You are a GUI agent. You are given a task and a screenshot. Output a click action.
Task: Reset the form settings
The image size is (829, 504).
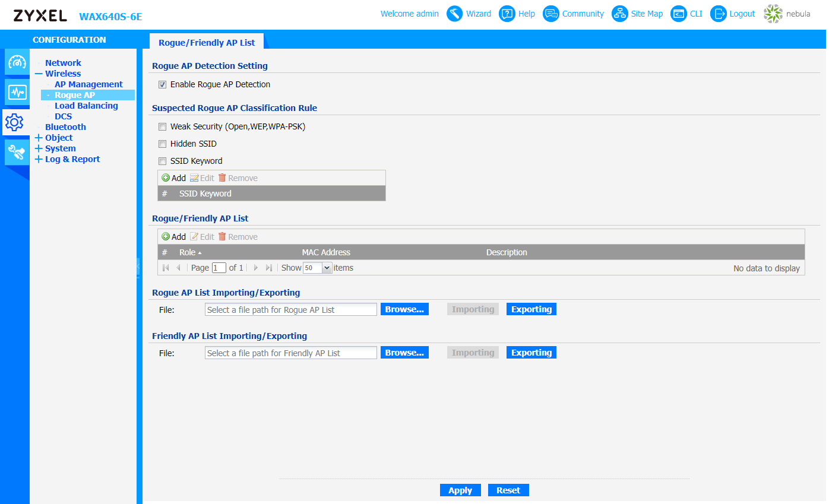tap(508, 490)
